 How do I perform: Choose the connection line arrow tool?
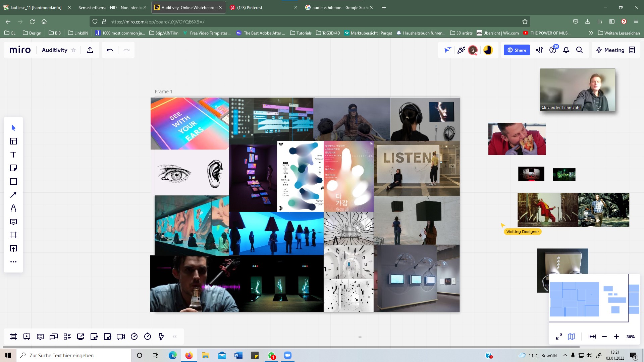[13, 195]
